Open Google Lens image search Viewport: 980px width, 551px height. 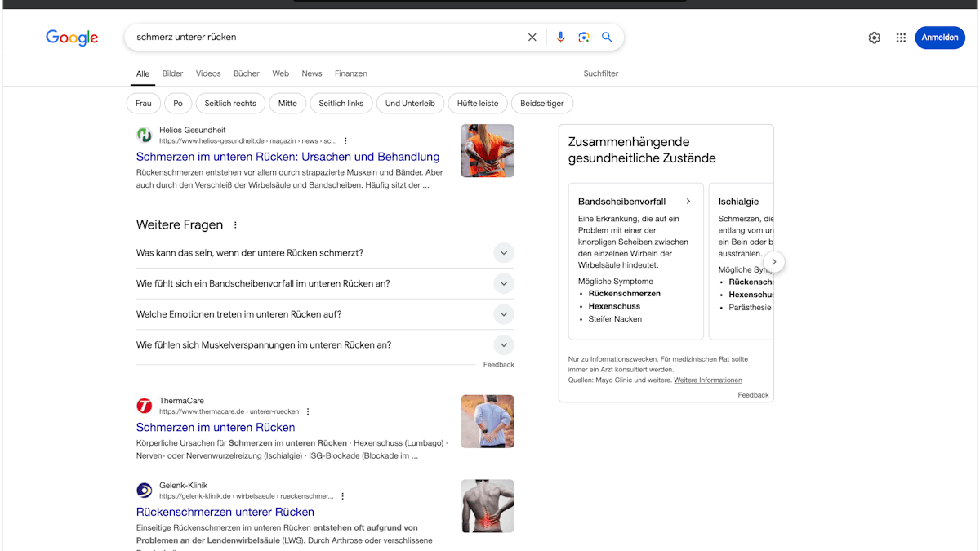coord(583,37)
